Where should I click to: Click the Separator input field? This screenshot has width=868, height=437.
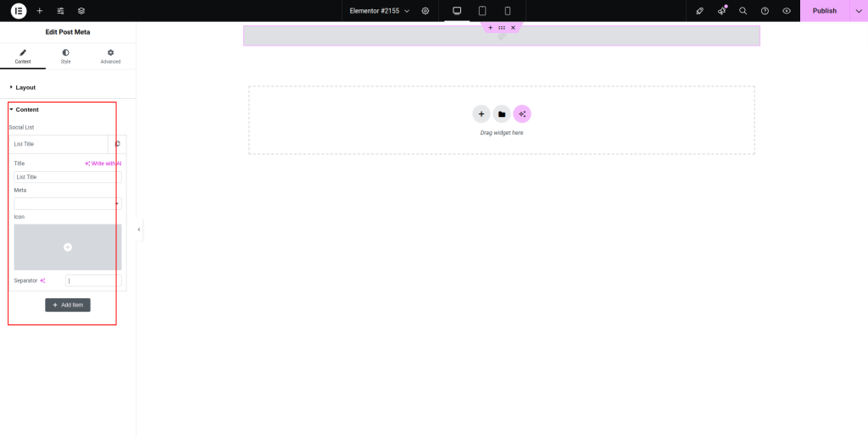point(93,280)
